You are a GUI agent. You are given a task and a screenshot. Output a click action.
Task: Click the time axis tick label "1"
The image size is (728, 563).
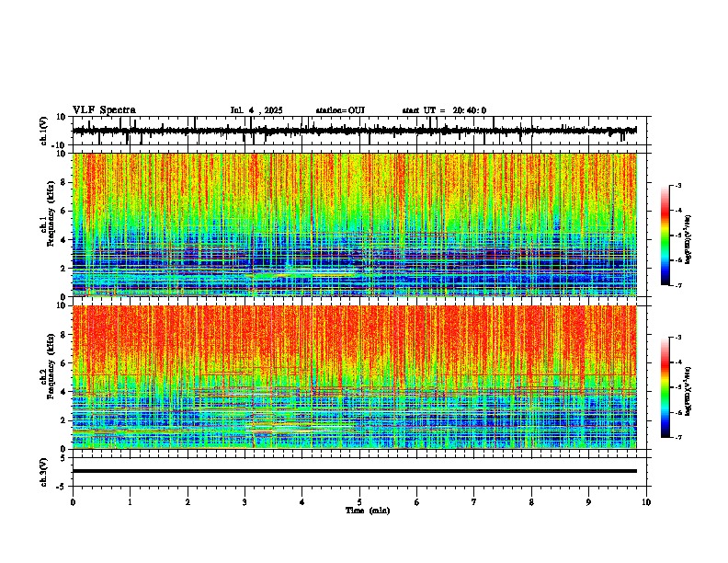[x=130, y=502]
